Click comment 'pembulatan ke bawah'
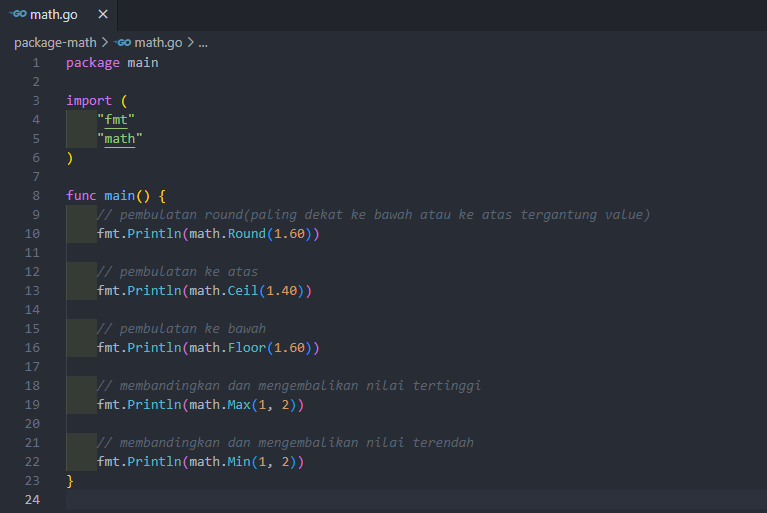 pyautogui.click(x=181, y=329)
